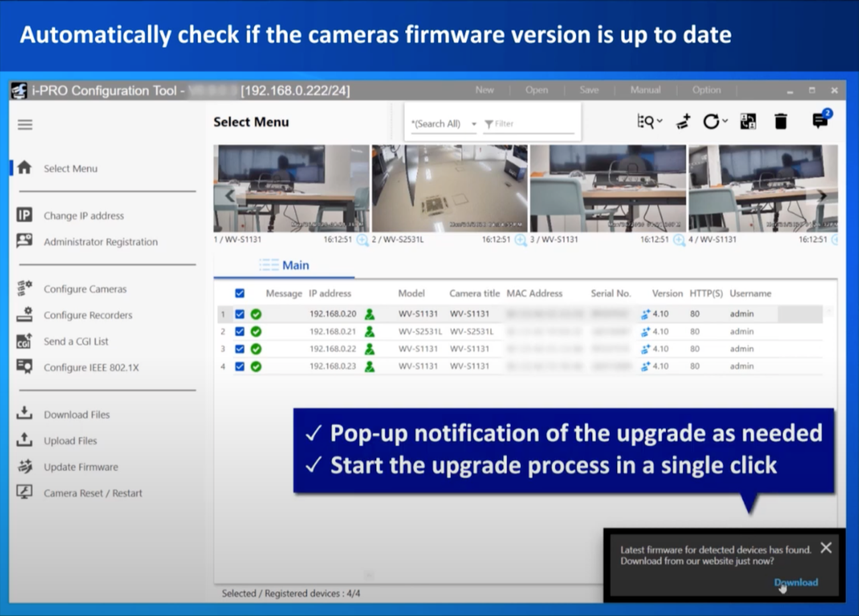Image resolution: width=859 pixels, height=616 pixels.
Task: Open the notifications message icon
Action: click(x=819, y=121)
